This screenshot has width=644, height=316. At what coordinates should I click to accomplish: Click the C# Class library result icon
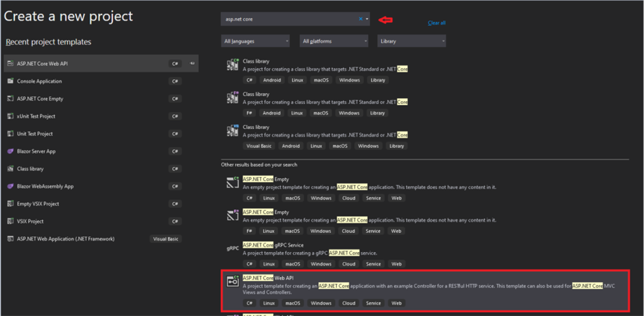pyautogui.click(x=233, y=65)
